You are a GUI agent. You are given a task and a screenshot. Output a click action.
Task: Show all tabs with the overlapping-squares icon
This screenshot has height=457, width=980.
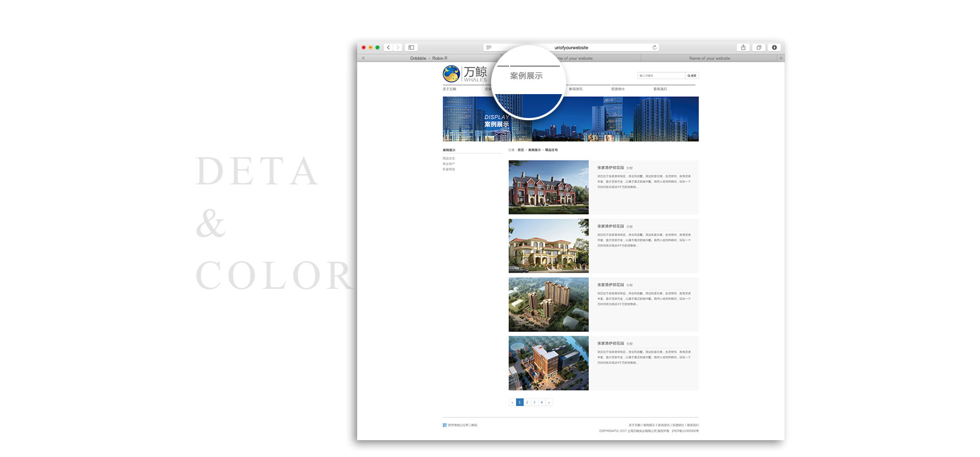[758, 47]
